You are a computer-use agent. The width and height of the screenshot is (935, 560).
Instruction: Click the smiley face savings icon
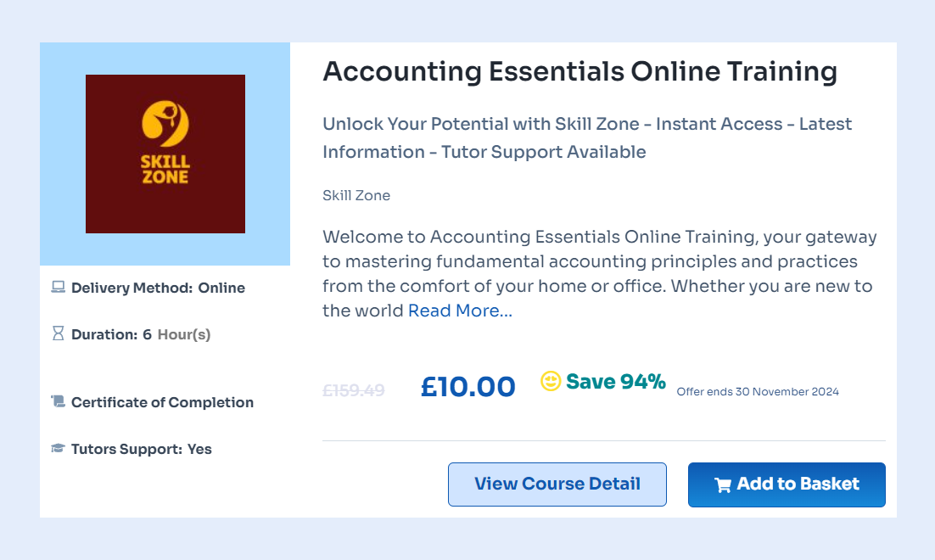coord(551,382)
